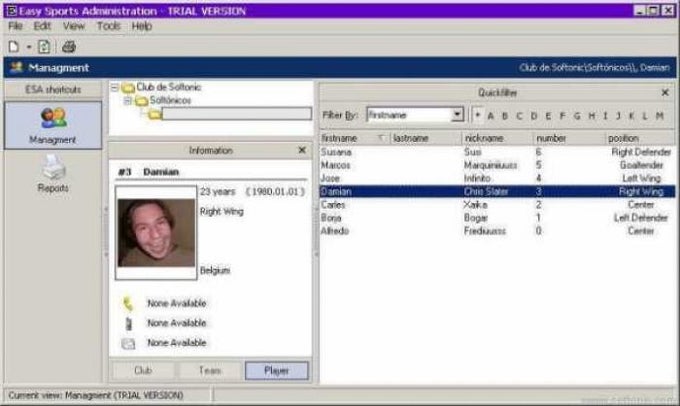Collapse the Club de Softonic tree node
This screenshot has width=680, height=406.
click(114, 88)
